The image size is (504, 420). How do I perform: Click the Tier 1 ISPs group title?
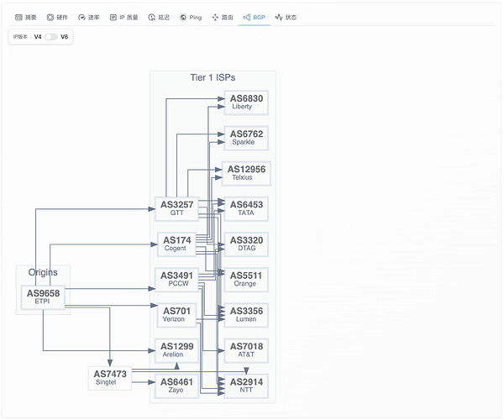pyautogui.click(x=213, y=78)
